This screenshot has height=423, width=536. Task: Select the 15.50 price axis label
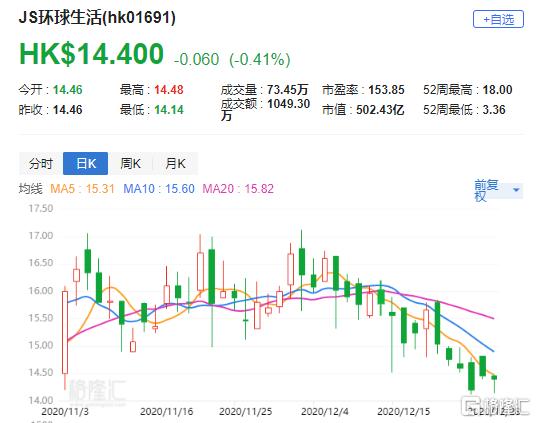[41, 318]
